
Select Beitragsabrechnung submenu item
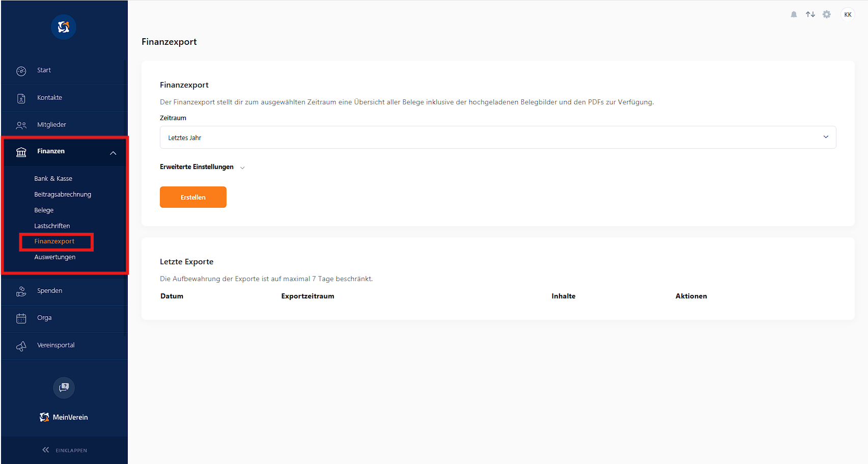[x=63, y=195]
